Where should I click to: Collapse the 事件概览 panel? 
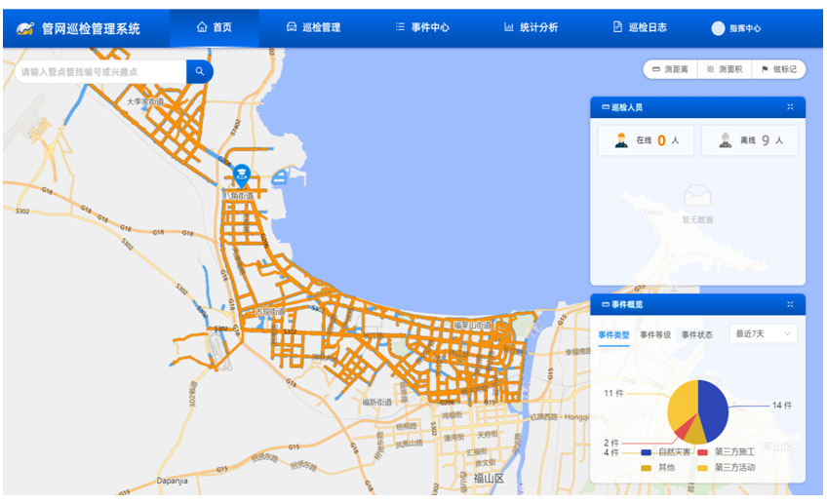point(790,304)
